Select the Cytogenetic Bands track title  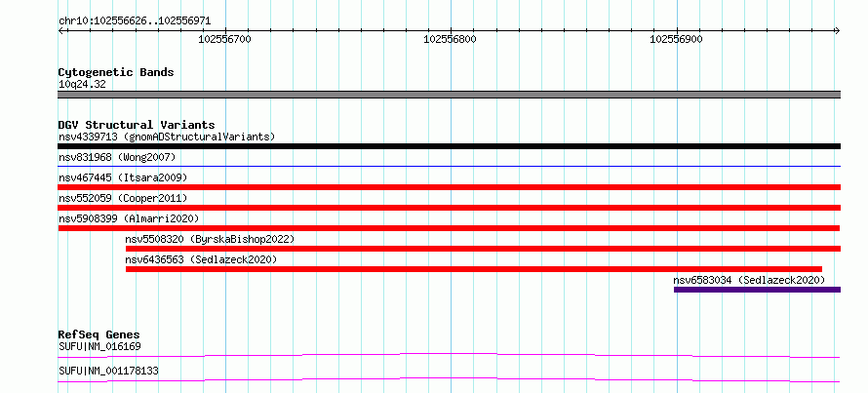[x=116, y=72]
